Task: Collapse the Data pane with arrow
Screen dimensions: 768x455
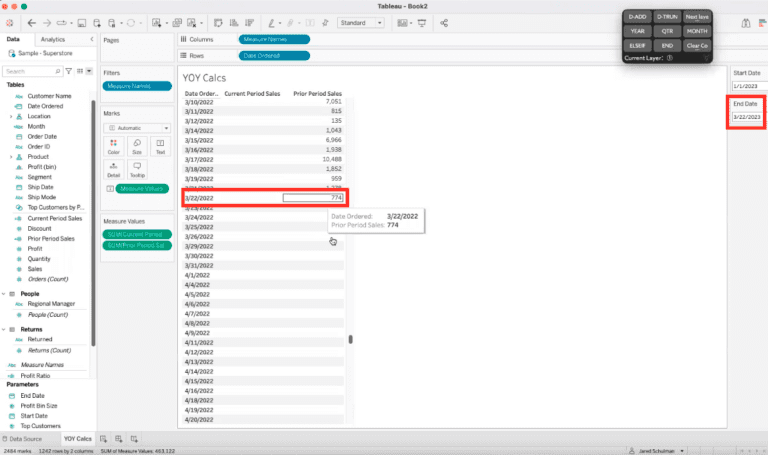Action: 92,39
